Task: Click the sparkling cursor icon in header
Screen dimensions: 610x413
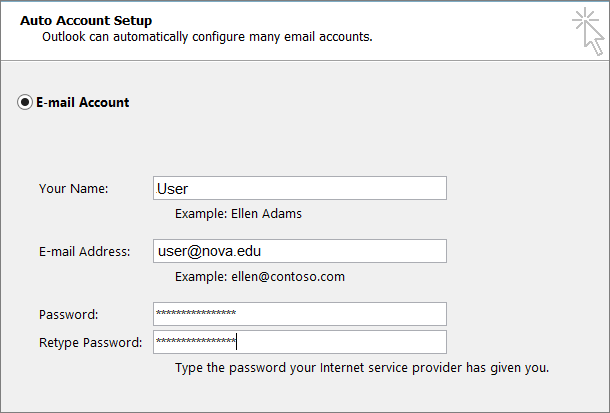Action: pyautogui.click(x=585, y=31)
